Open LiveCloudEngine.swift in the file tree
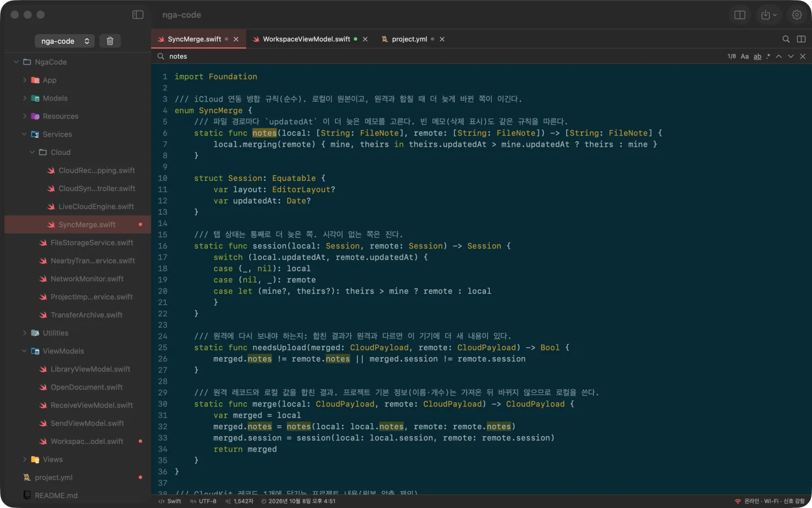The image size is (812, 508). pos(78,207)
